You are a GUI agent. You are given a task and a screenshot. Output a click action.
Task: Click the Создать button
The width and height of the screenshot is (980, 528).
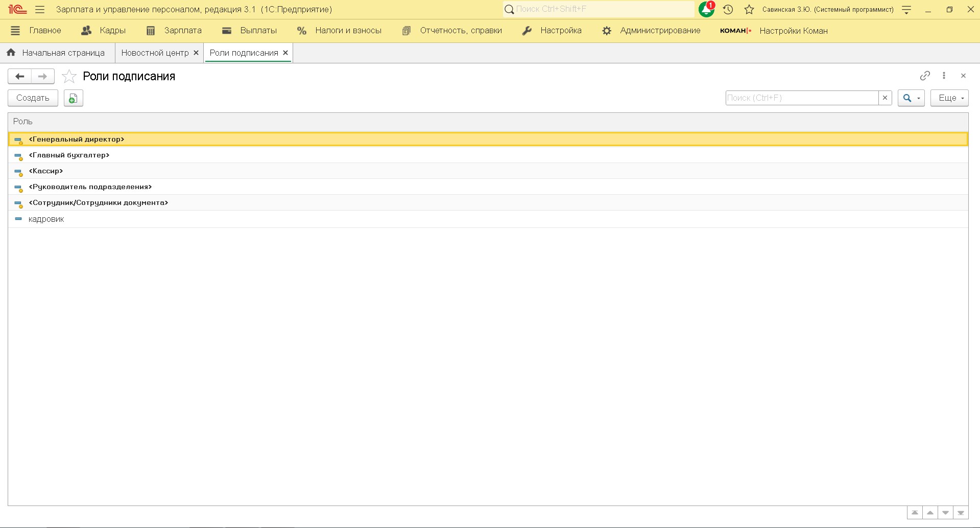coord(33,98)
